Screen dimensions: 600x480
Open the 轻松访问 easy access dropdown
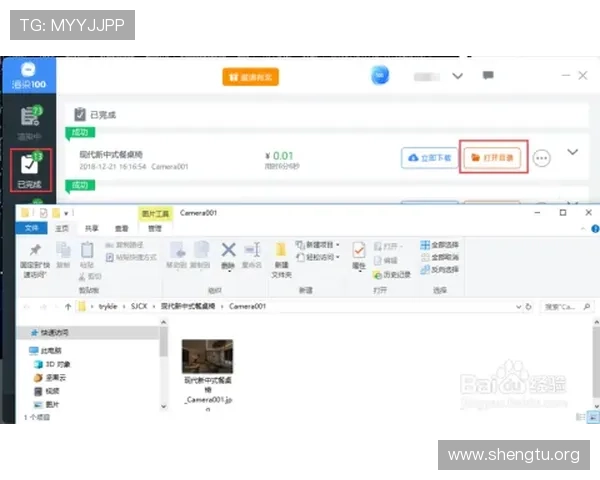point(317,257)
